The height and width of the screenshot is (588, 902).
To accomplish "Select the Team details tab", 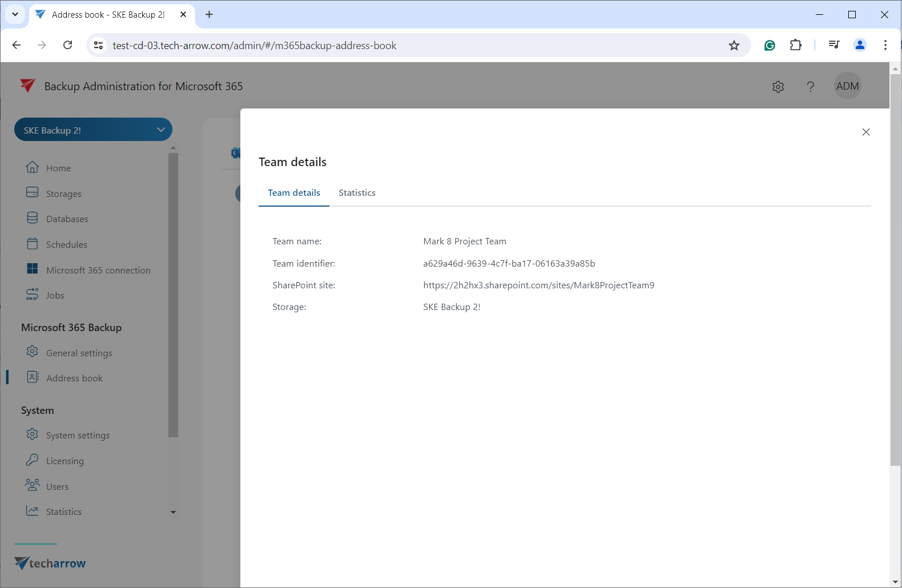I will (x=294, y=193).
